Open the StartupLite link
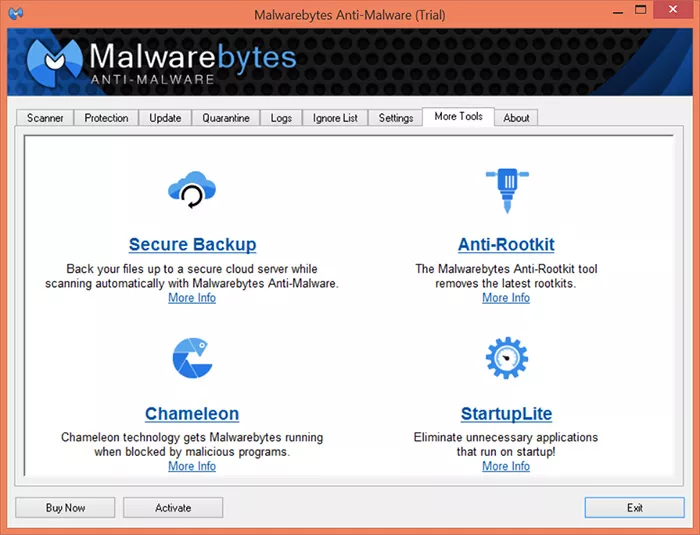700x535 pixels. click(506, 414)
